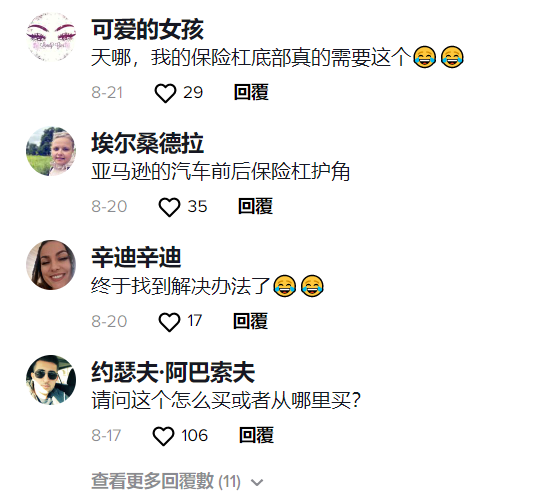This screenshot has width=542, height=504.
Task: Open username 可爱的女孩 profile
Action: click(148, 30)
